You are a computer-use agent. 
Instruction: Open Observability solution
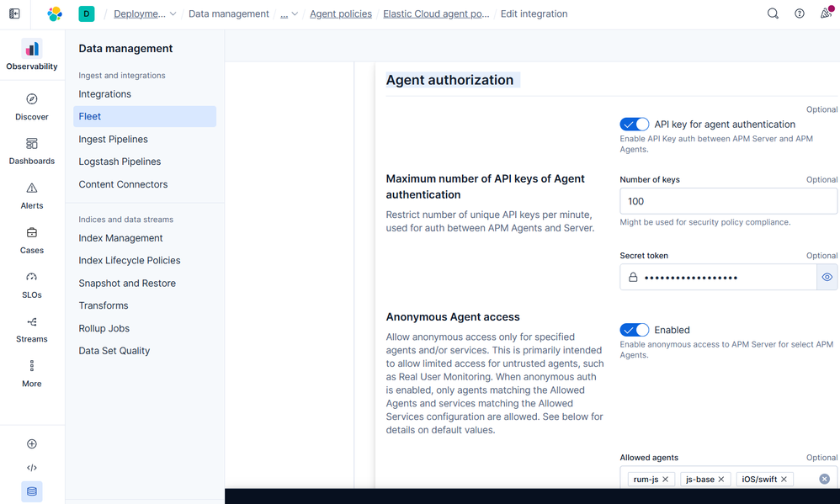(x=32, y=55)
